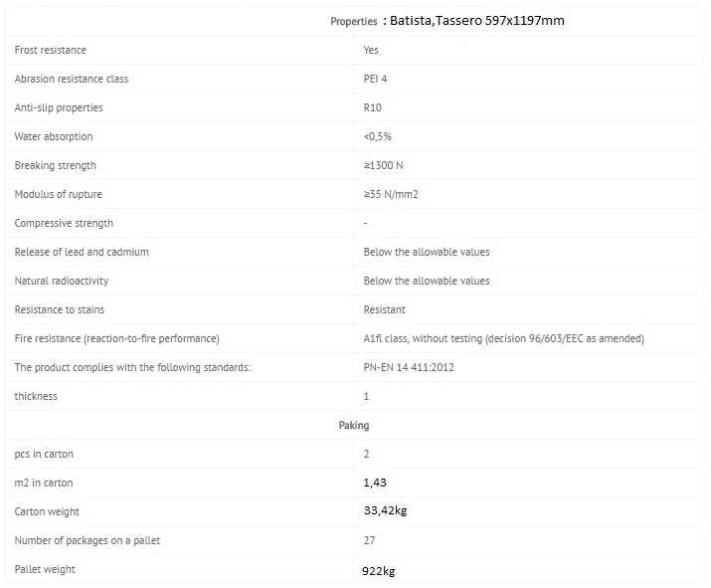Select the ≥1300 N breaking strength value
711x588 pixels.
point(383,165)
